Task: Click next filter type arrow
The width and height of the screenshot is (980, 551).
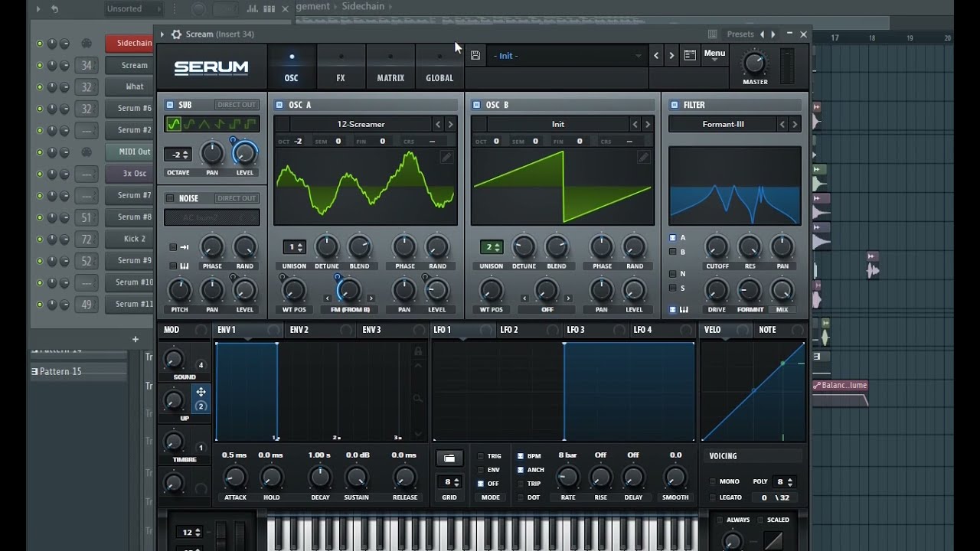Action: pyautogui.click(x=795, y=124)
